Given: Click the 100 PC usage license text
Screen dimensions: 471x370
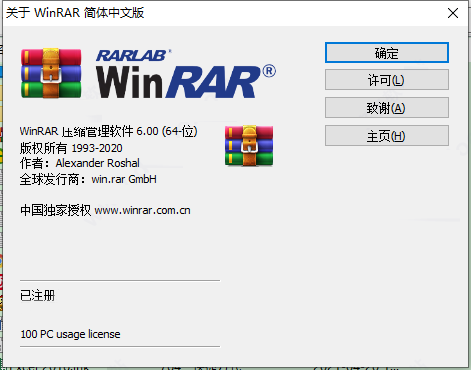Looking at the screenshot, I should (x=70, y=334).
